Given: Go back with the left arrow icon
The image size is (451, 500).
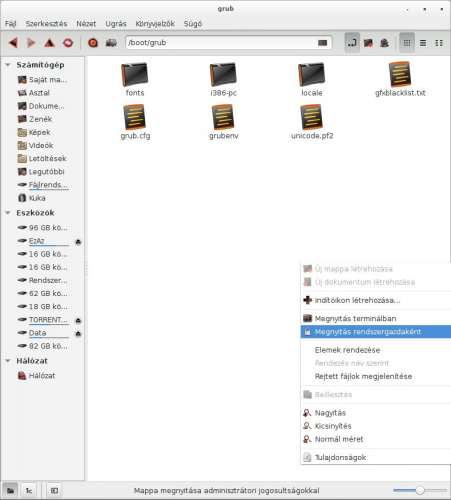Looking at the screenshot, I should [x=13, y=43].
